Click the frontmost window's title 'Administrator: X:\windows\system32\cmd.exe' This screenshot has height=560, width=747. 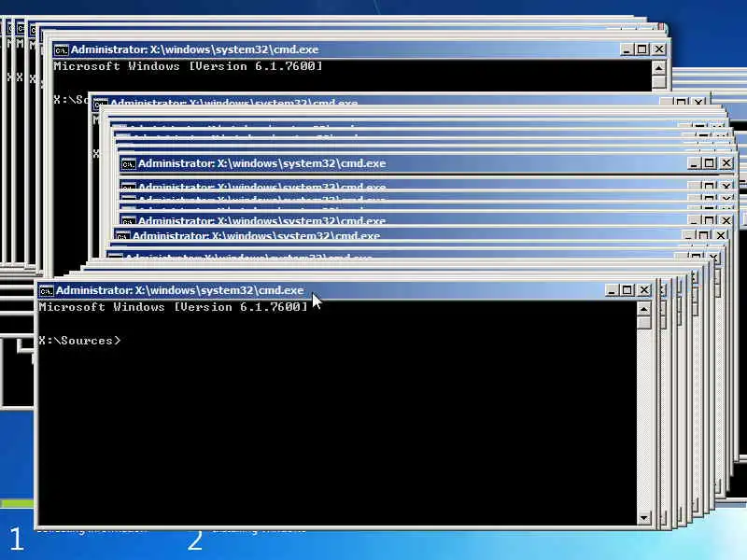179,290
